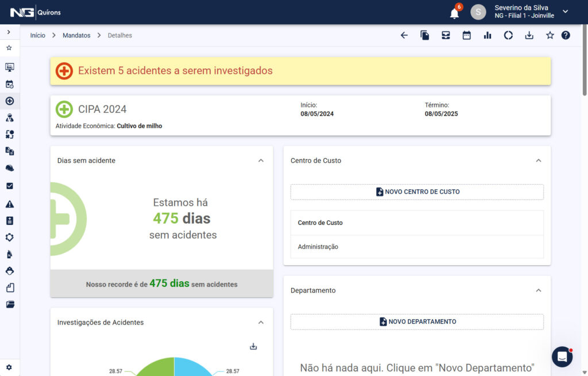Viewport: 588px width, 376px height.
Task: Mark page as favorite with toolbar star
Action: tap(550, 35)
